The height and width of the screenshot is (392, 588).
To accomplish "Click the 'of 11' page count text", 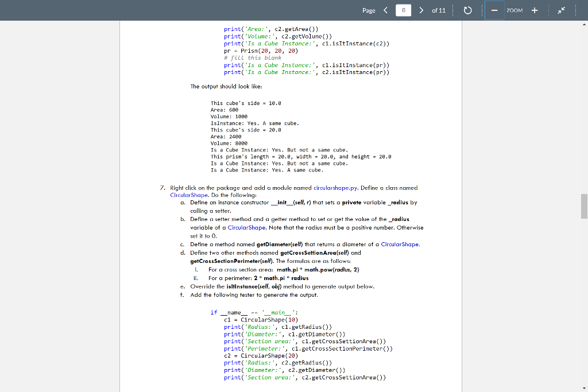I will 438,10.
